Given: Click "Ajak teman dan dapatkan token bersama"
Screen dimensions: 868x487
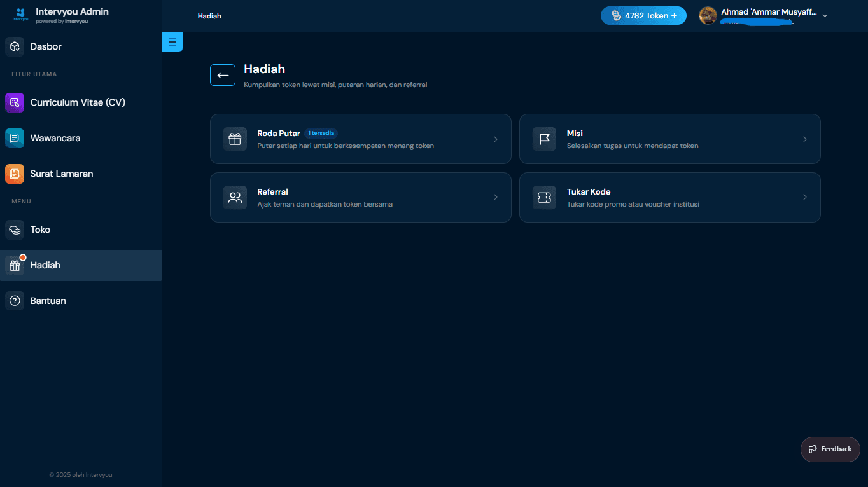Looking at the screenshot, I should tap(325, 204).
